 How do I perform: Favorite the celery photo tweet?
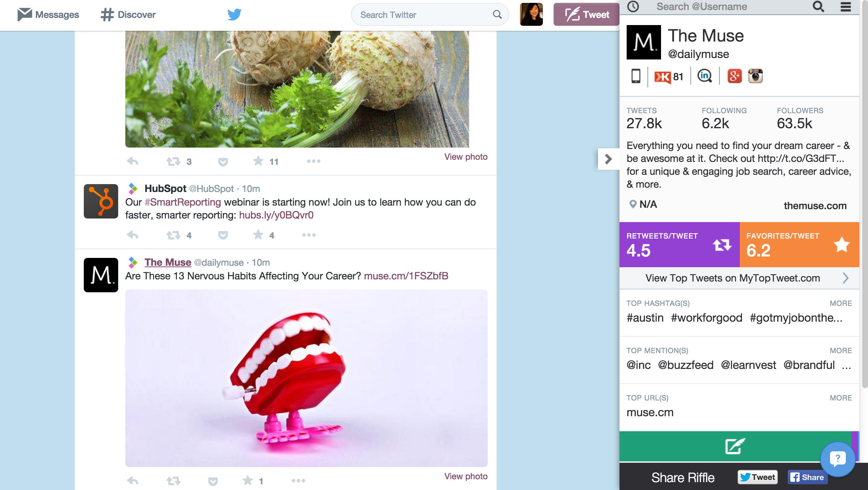[x=258, y=161]
